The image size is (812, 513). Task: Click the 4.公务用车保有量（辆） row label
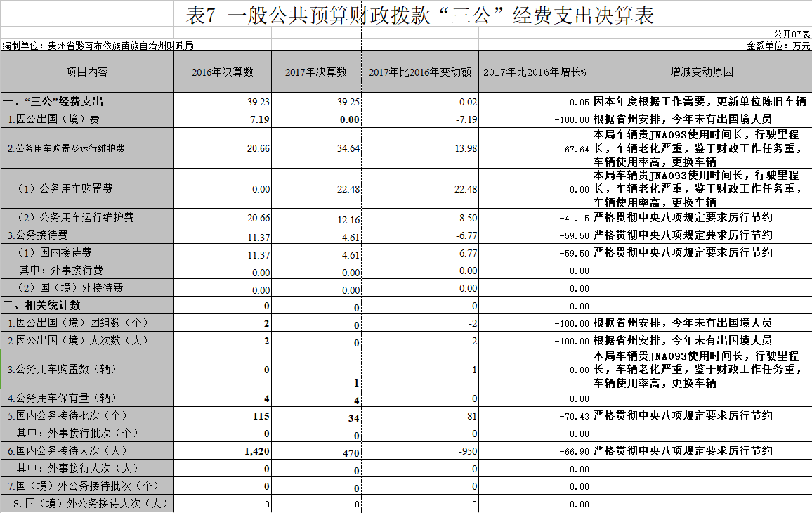(62, 398)
